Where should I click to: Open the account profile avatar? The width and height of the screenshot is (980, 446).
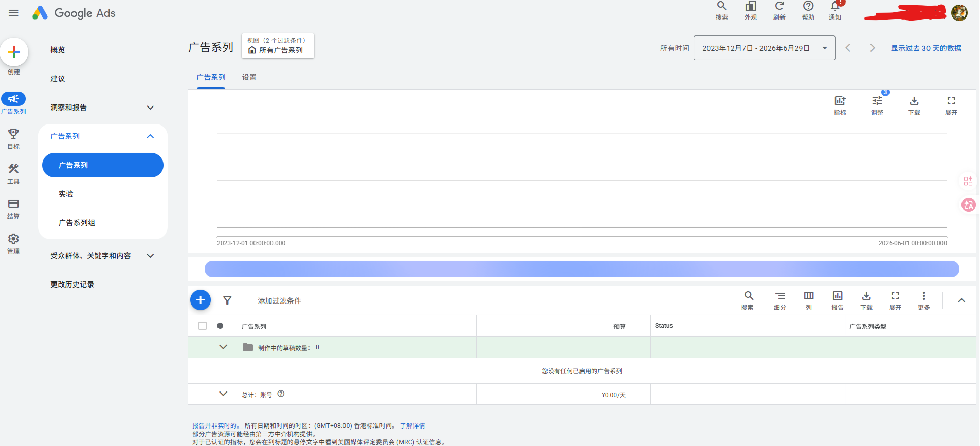point(959,13)
